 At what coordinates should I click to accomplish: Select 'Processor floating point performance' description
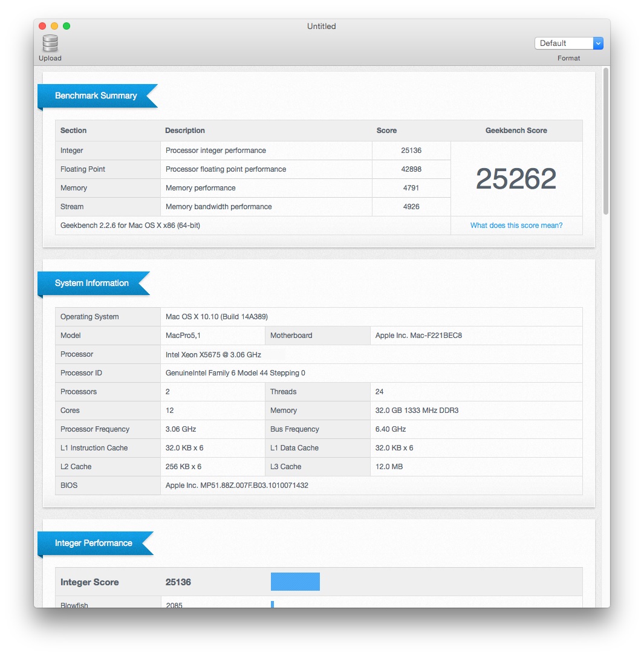click(226, 169)
